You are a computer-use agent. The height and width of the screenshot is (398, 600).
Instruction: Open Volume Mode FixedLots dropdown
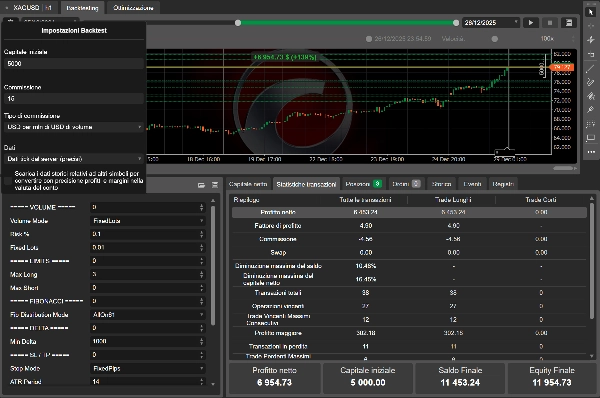148,221
